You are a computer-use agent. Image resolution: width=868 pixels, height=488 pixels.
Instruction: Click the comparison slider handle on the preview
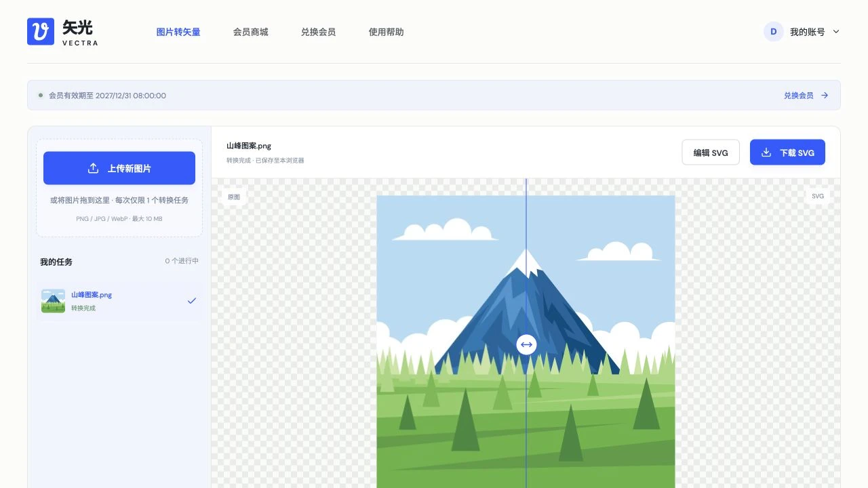pos(526,344)
